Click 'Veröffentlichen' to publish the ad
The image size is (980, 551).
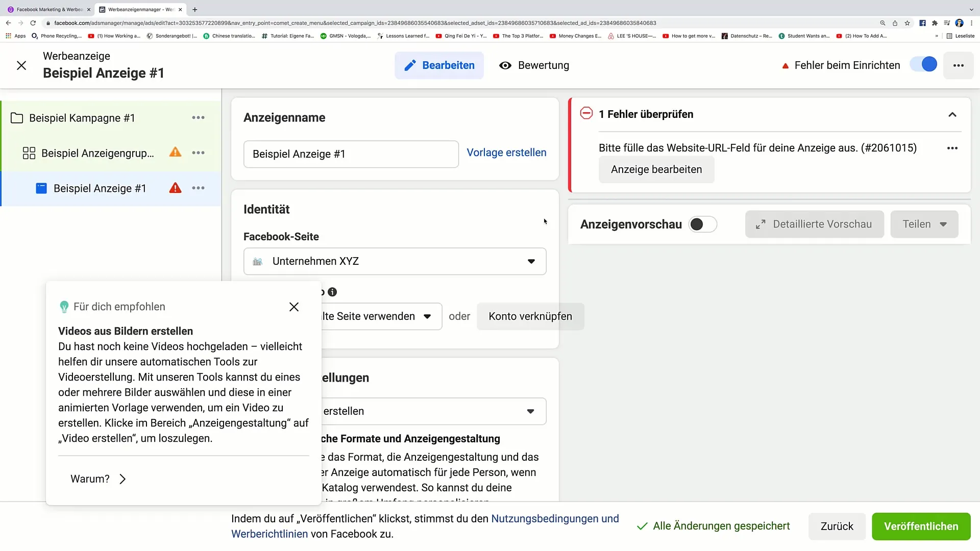point(921,526)
